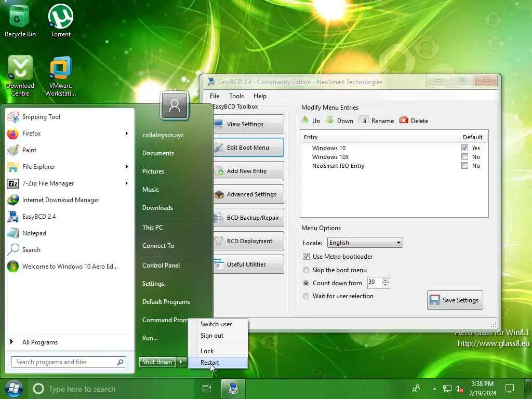Click the Useful Utilities button
532x399 pixels.
[248, 264]
